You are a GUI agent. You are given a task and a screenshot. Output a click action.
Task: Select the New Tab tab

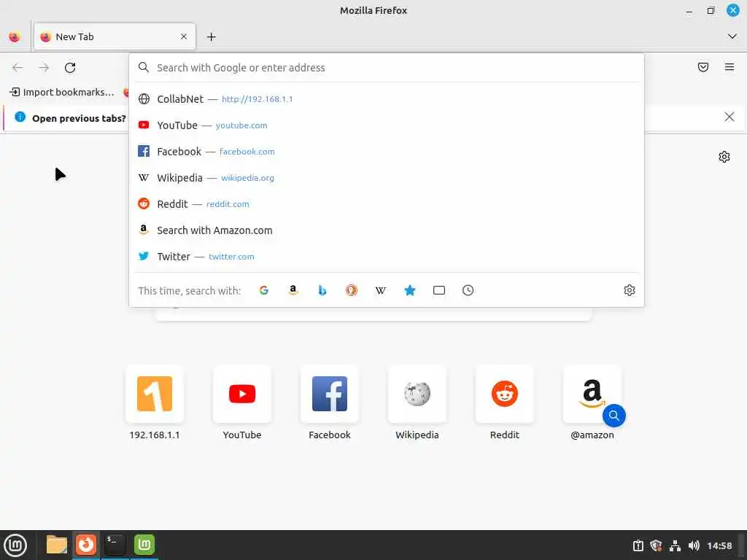[x=115, y=36]
